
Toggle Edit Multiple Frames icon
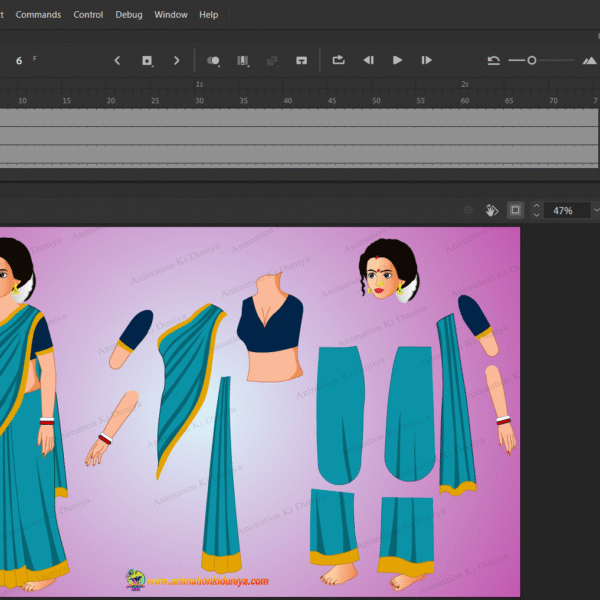pyautogui.click(x=243, y=60)
